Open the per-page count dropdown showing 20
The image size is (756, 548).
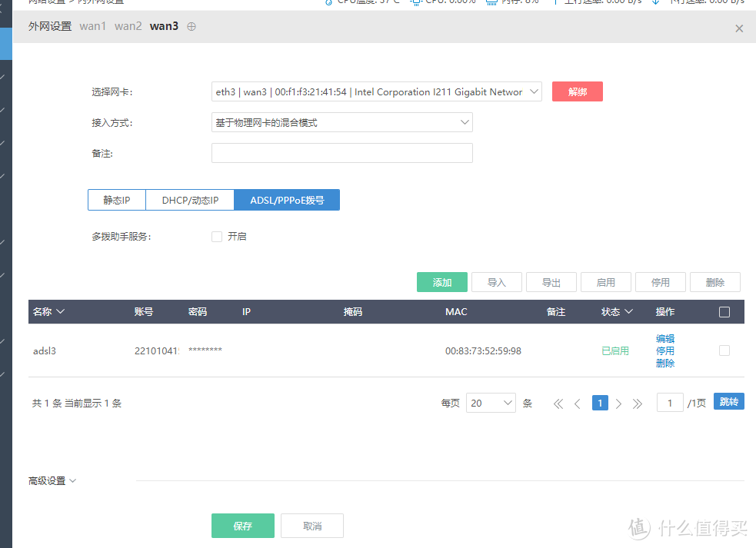click(x=491, y=403)
